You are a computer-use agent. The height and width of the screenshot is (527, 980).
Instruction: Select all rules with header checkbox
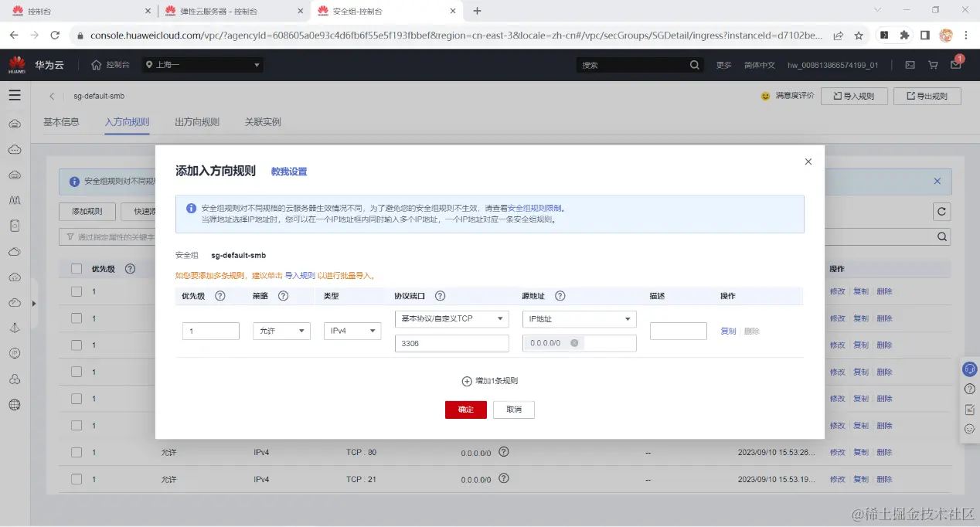(x=77, y=269)
